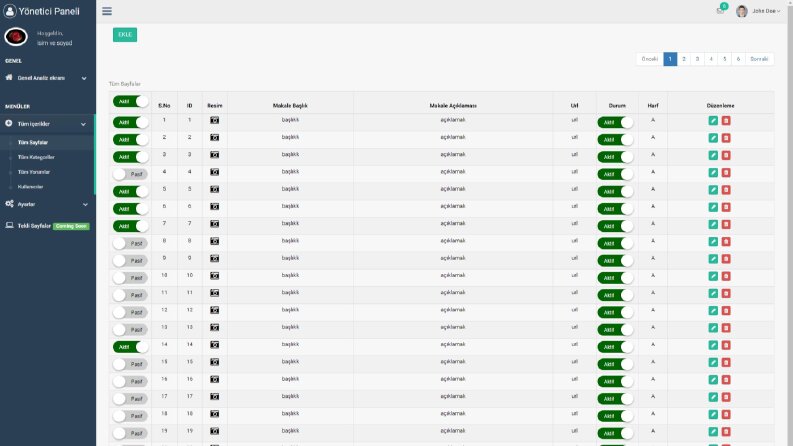Select page 3 in pagination
Viewport: 793px width, 446px height.
click(697, 59)
